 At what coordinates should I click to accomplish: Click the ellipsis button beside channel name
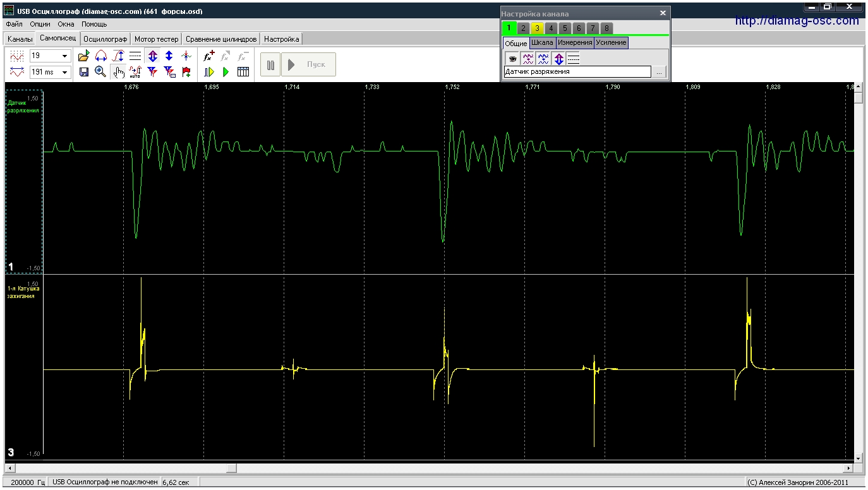[659, 72]
